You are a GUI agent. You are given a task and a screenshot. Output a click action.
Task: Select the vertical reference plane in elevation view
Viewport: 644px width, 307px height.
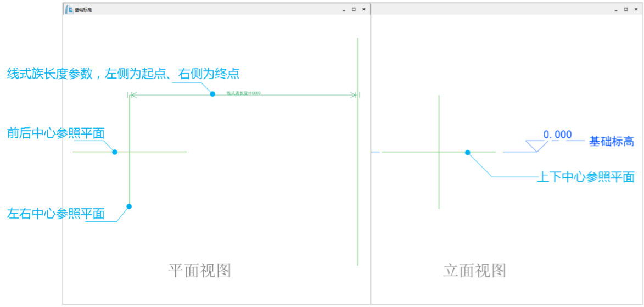439,152
